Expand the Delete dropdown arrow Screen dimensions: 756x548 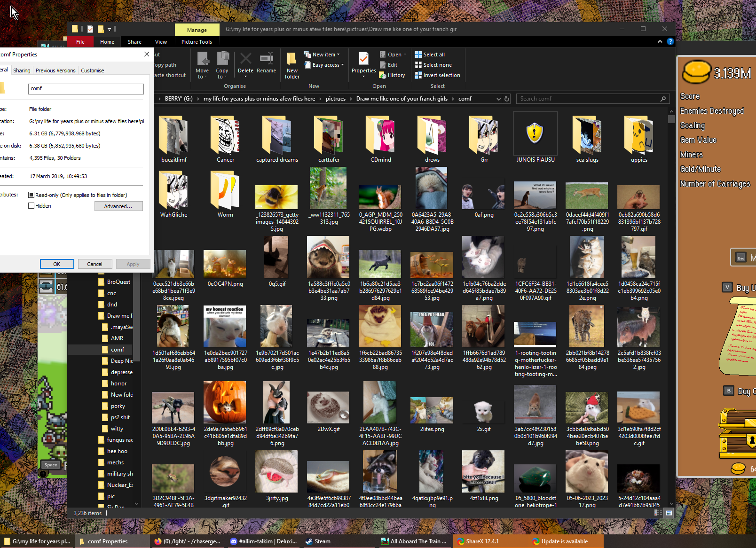click(x=245, y=77)
